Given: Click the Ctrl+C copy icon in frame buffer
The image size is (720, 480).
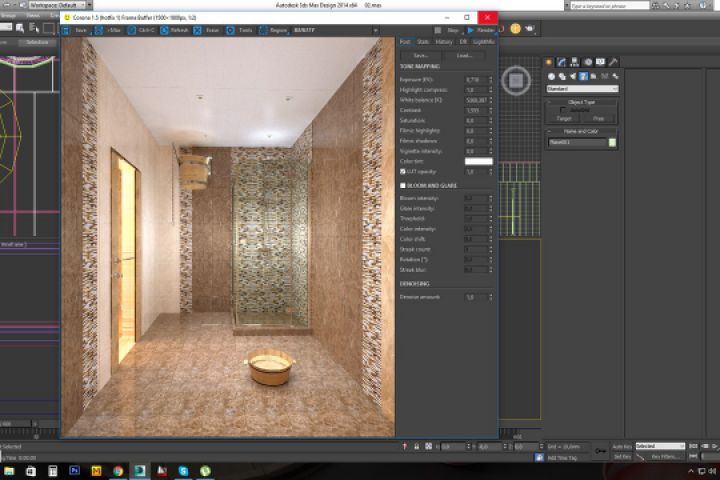Looking at the screenshot, I should point(132,30).
